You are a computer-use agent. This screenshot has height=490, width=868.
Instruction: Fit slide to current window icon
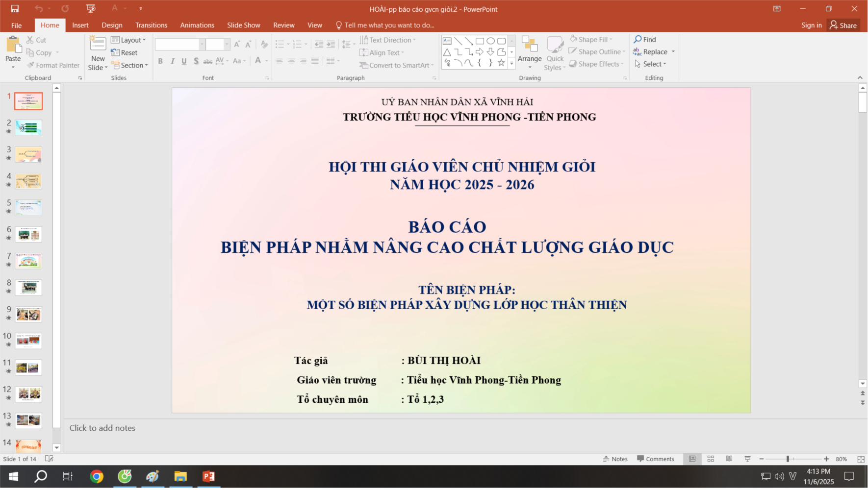click(861, 459)
